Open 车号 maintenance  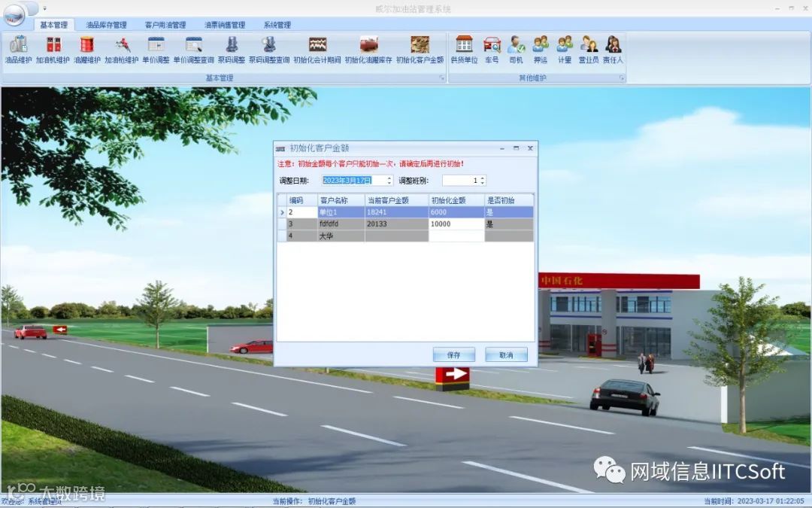492,50
